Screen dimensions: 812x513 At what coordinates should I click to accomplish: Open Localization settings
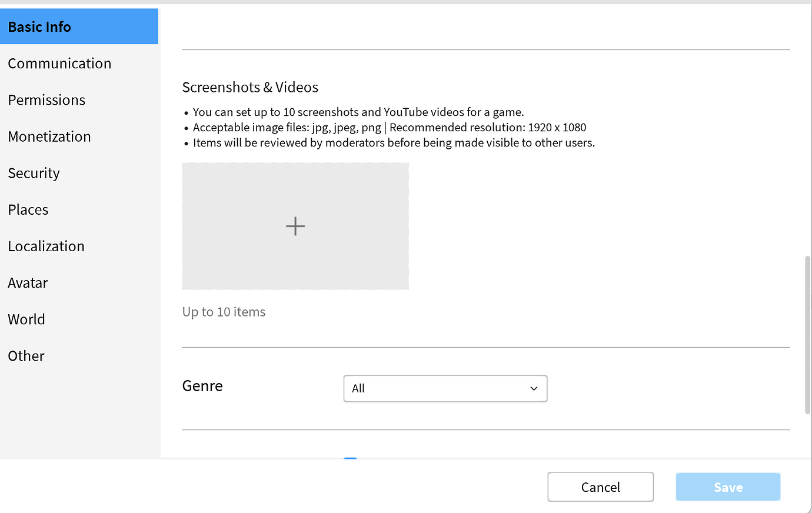tap(46, 245)
